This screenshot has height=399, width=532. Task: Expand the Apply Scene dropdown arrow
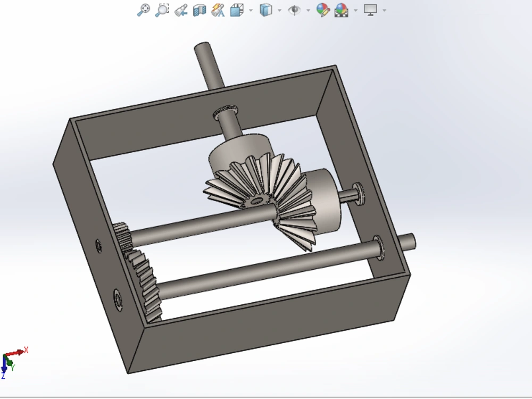coord(355,10)
